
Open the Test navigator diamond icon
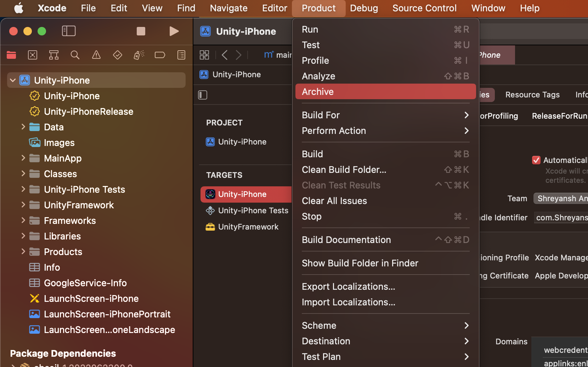tap(117, 55)
